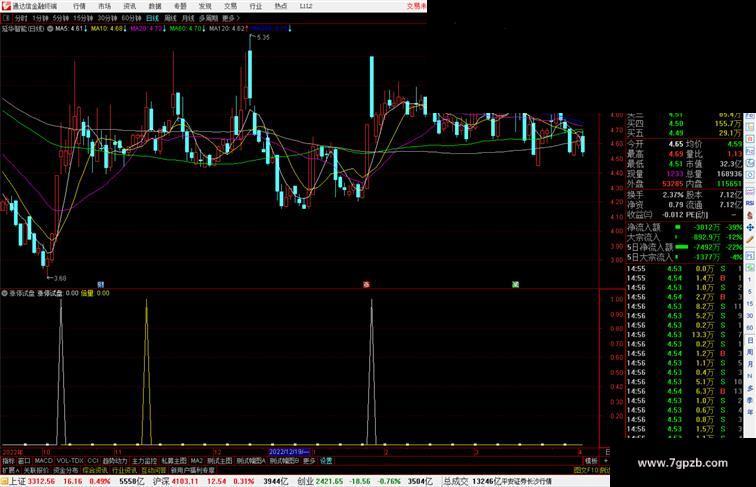This screenshot has height=487, width=756.
Task: Expand the 更多 periods list
Action: 230,18
